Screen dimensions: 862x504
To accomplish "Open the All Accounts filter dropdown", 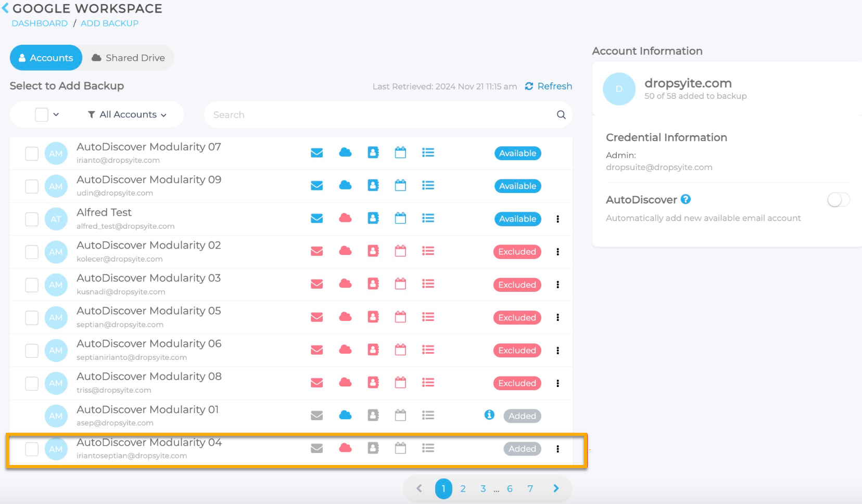I will click(x=128, y=114).
